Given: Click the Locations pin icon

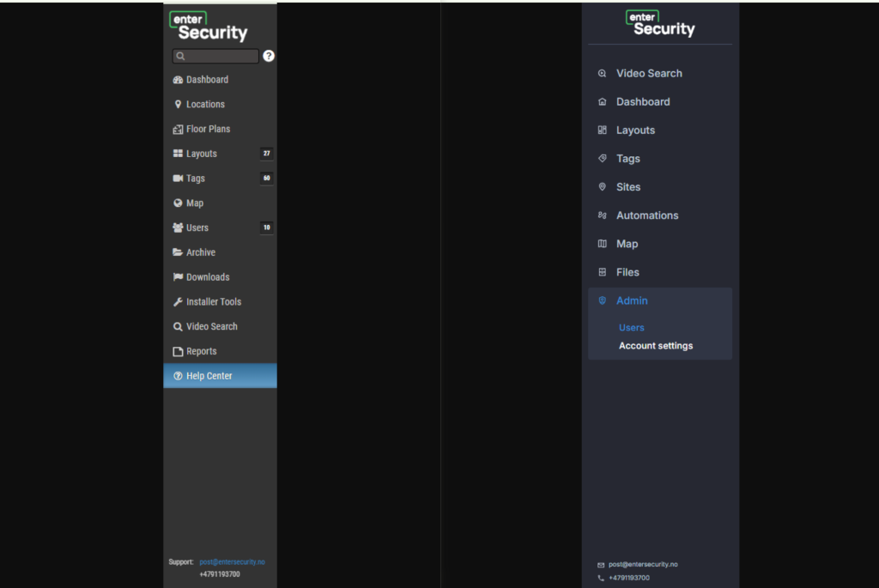Looking at the screenshot, I should (178, 104).
